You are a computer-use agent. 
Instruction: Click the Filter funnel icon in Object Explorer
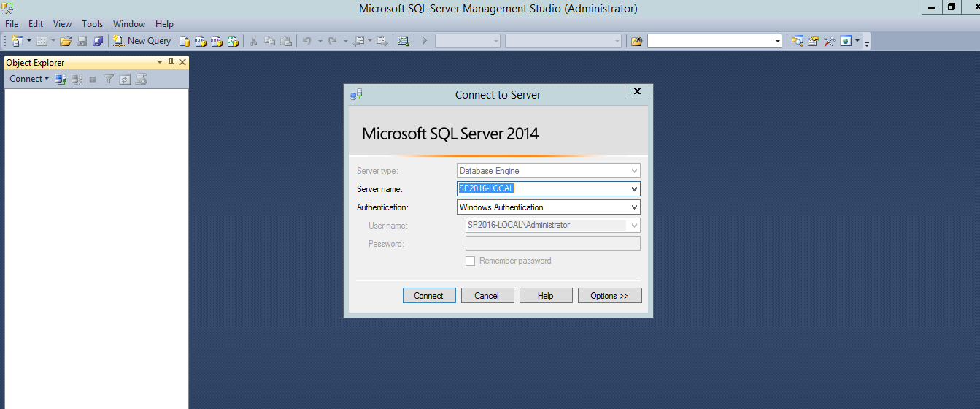[x=109, y=79]
